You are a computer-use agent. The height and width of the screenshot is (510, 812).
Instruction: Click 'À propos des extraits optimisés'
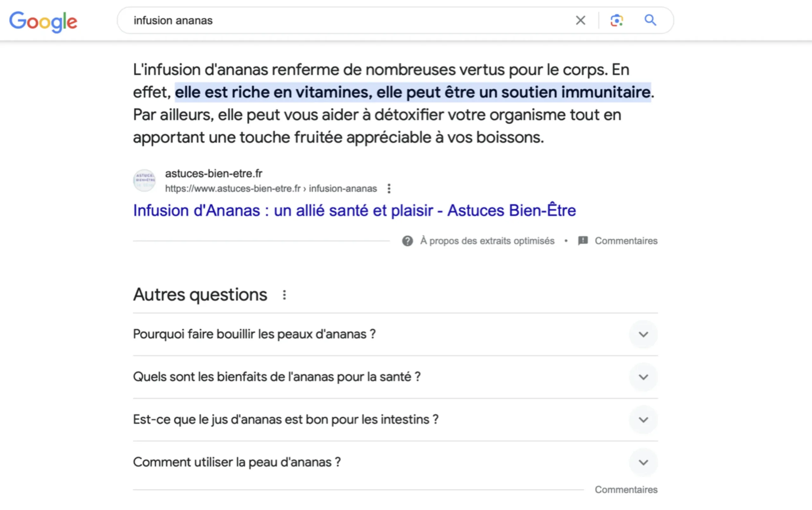click(x=487, y=240)
